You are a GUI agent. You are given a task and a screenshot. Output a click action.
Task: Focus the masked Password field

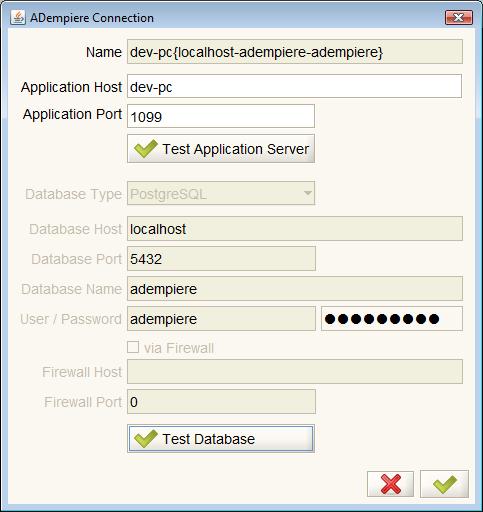click(x=392, y=319)
